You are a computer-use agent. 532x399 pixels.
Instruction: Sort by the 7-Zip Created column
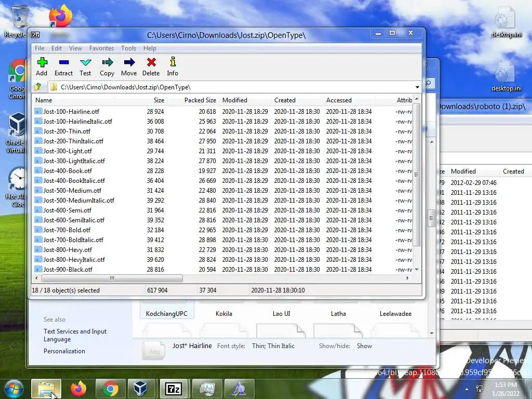tap(297, 100)
